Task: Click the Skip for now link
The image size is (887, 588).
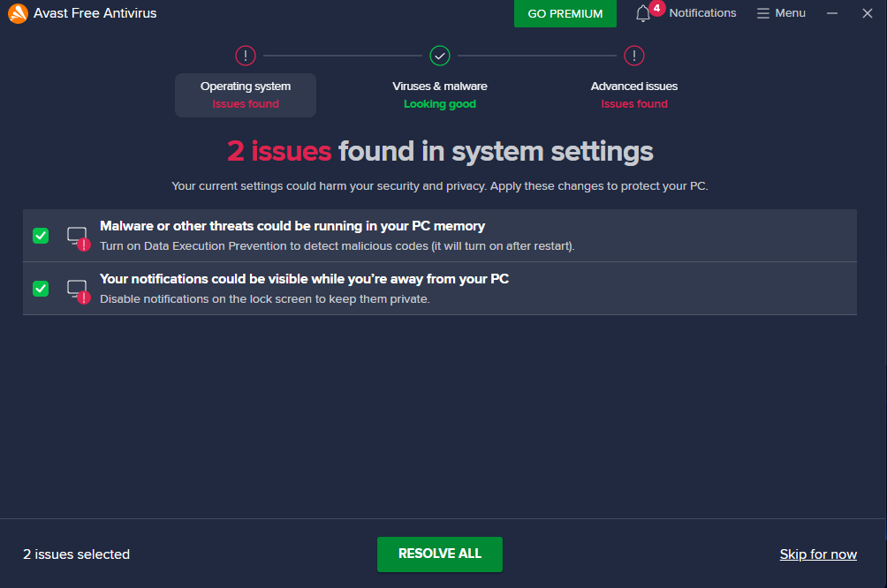Action: point(818,554)
